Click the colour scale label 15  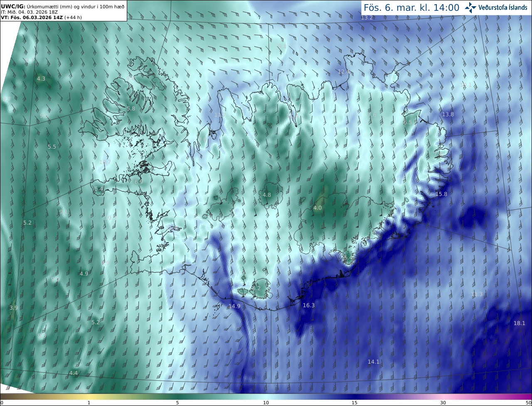pos(355,403)
